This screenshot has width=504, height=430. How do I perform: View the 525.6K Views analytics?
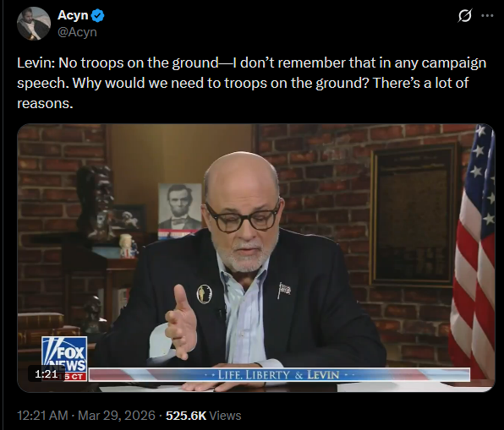[203, 416]
